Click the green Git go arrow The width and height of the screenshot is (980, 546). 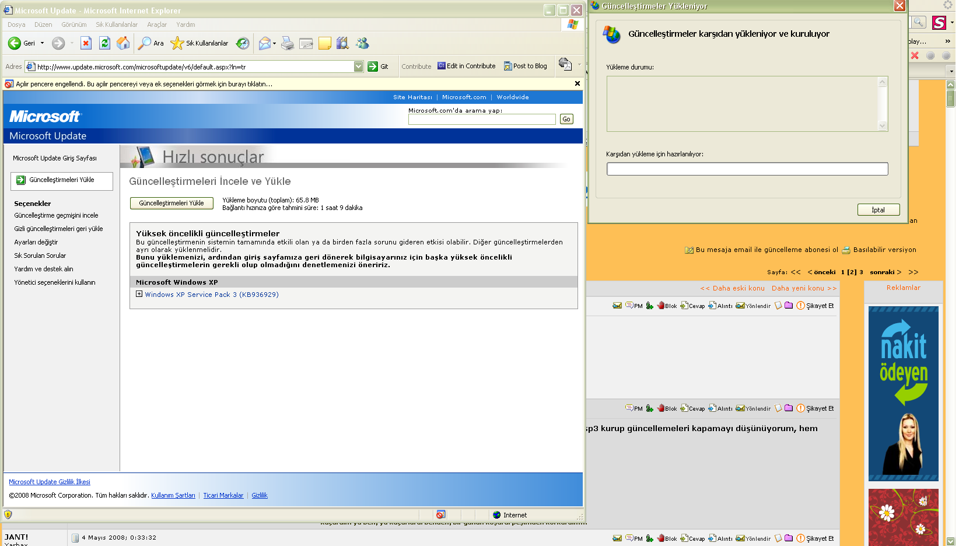coord(373,66)
